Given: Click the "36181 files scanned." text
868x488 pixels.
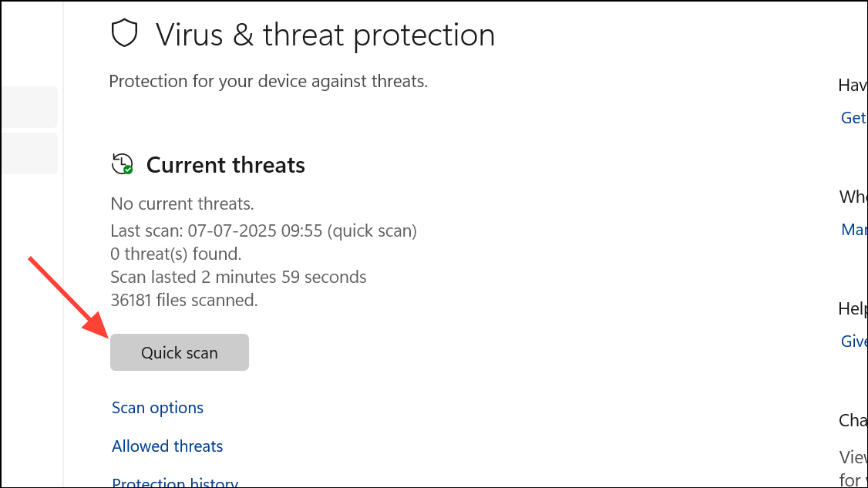Looking at the screenshot, I should tap(183, 300).
